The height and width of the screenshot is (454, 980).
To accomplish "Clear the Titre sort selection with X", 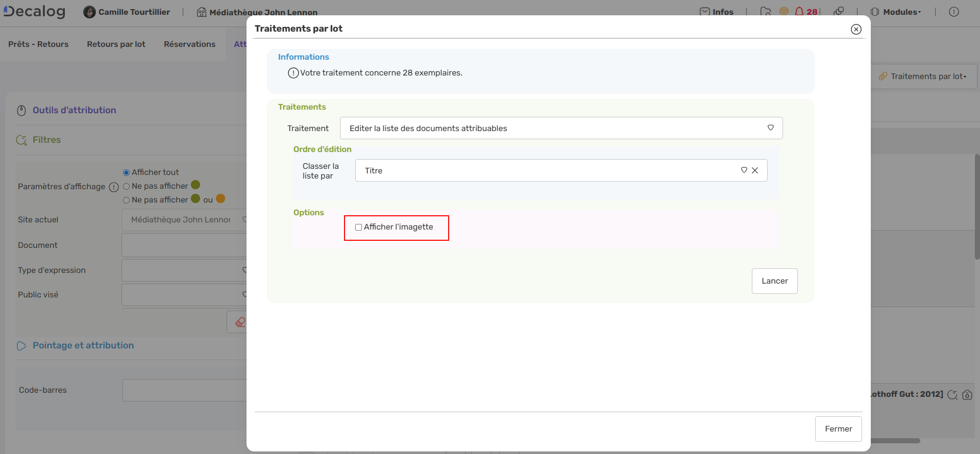I will click(x=755, y=170).
